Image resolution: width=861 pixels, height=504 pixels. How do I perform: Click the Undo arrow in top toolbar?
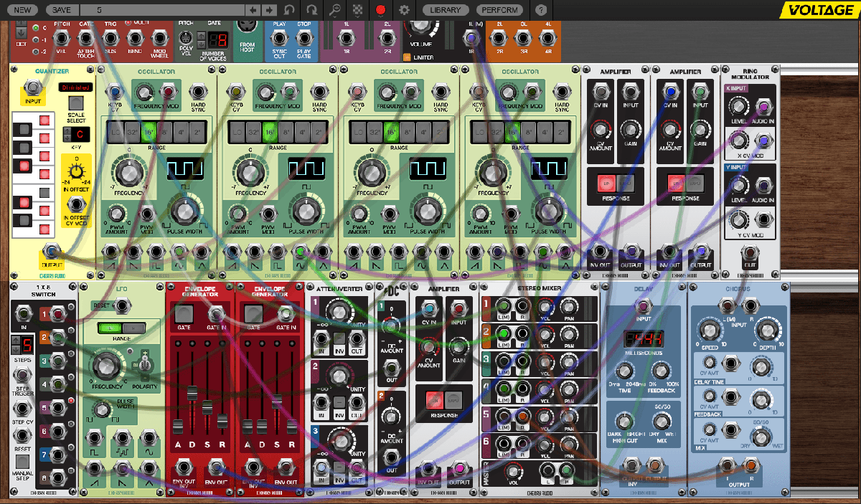click(289, 11)
